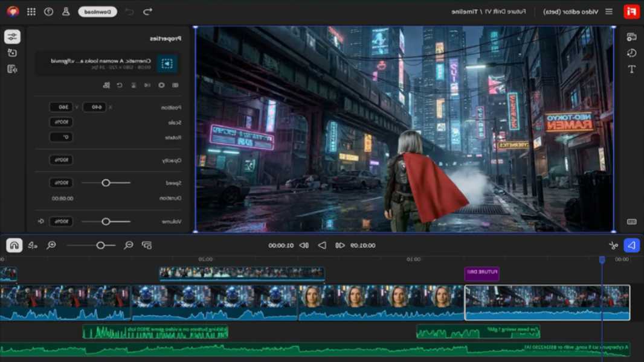The width and height of the screenshot is (644, 362).
Task: Click the Position X input field
Action: [95, 107]
